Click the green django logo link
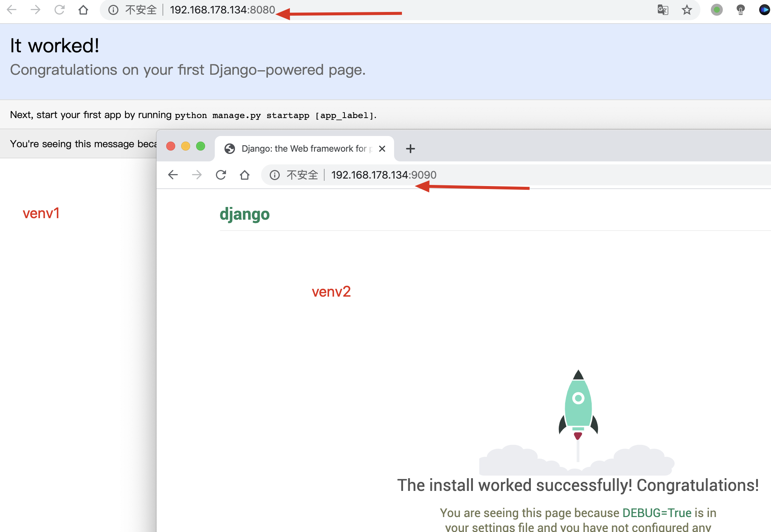The image size is (771, 532). 244,214
